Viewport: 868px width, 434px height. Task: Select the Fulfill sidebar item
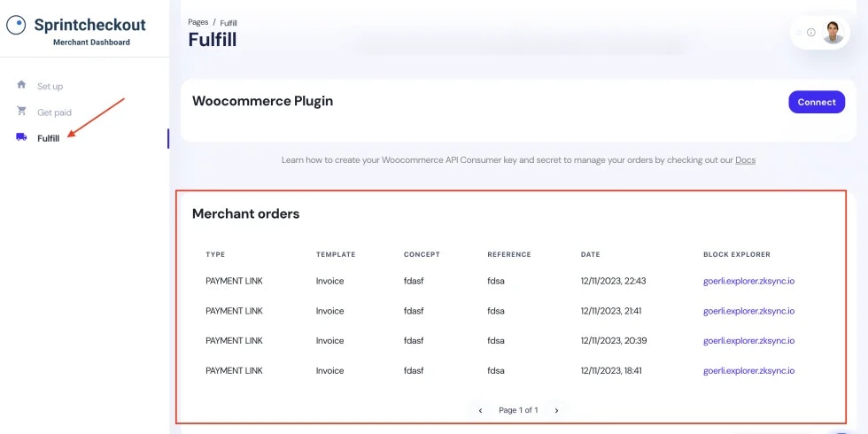click(x=48, y=138)
